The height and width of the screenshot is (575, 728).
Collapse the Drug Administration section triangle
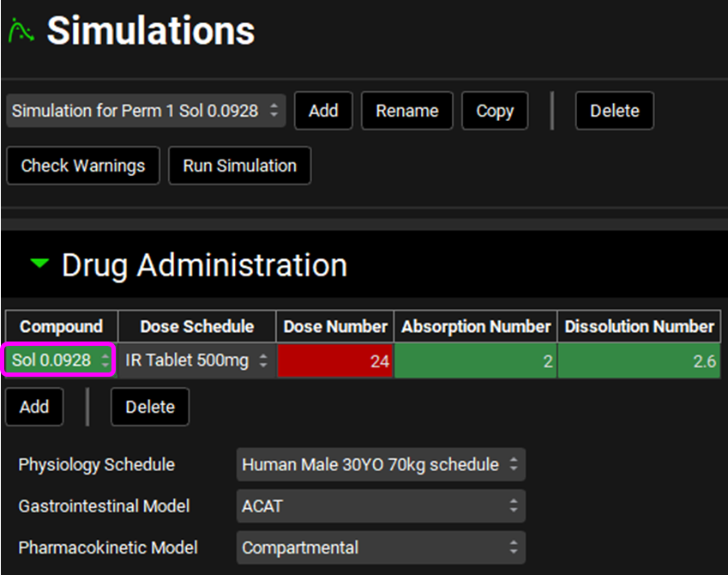pos(39,265)
